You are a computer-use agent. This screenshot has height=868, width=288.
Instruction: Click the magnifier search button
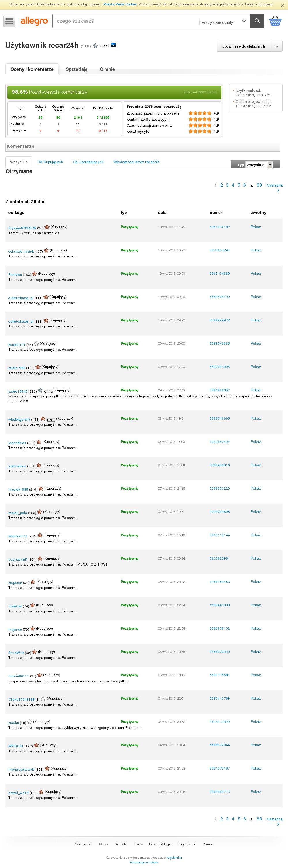pyautogui.click(x=257, y=21)
